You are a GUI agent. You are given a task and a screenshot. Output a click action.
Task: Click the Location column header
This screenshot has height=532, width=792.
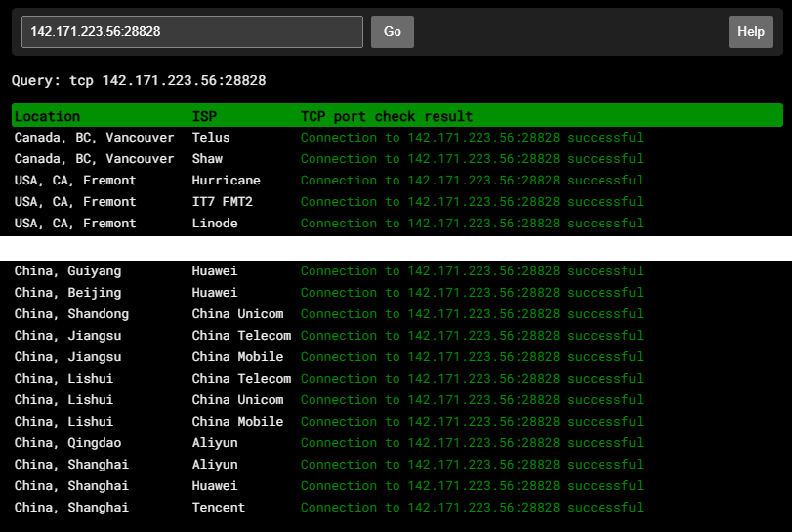click(47, 116)
